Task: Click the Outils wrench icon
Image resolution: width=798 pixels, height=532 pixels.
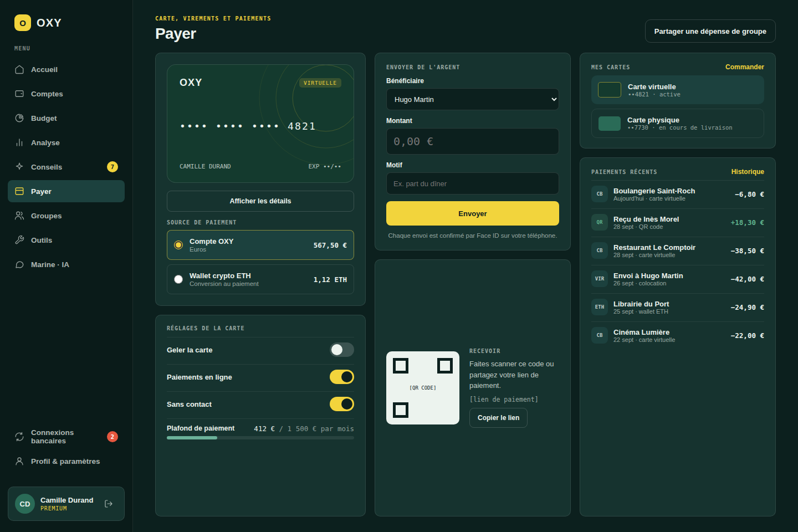Action: tap(19, 240)
